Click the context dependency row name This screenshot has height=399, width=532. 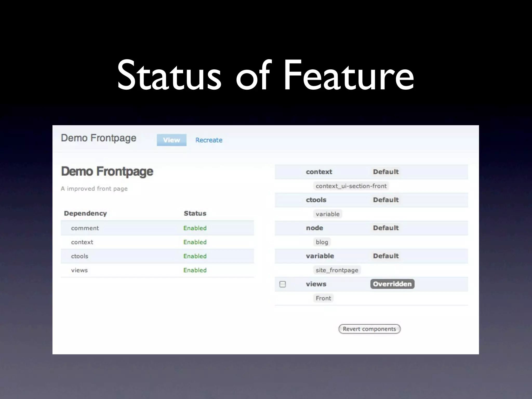point(82,242)
